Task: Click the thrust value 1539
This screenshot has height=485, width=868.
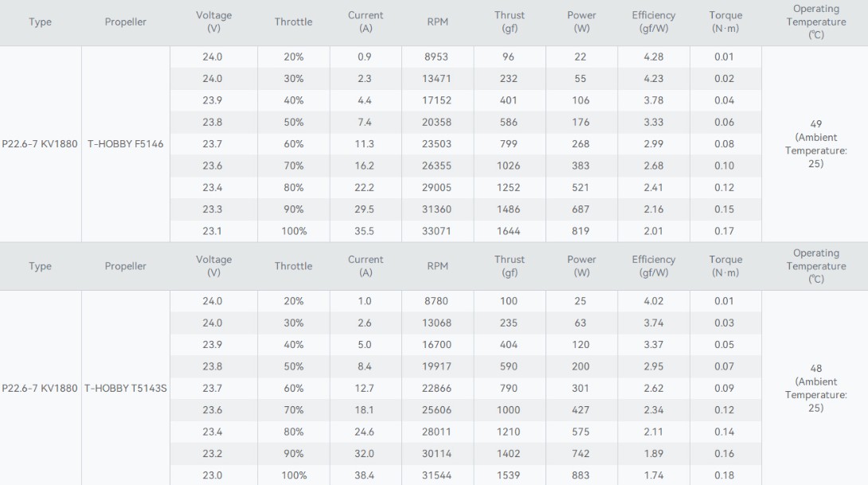Action: [x=509, y=475]
